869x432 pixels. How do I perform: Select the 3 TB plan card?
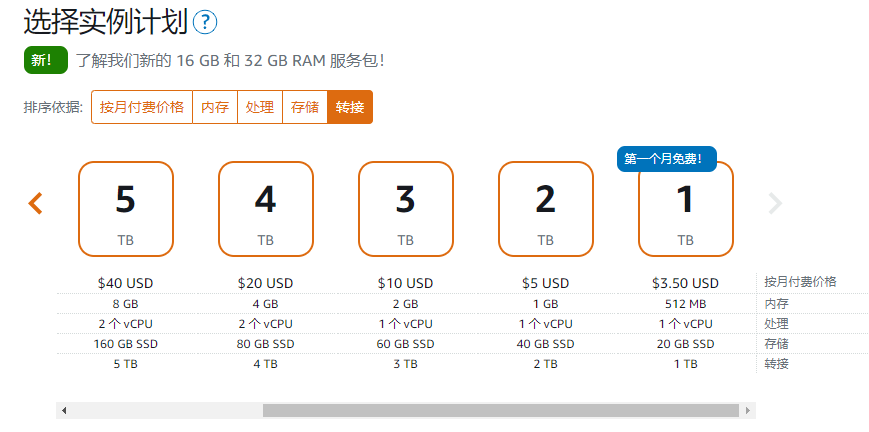click(x=406, y=209)
